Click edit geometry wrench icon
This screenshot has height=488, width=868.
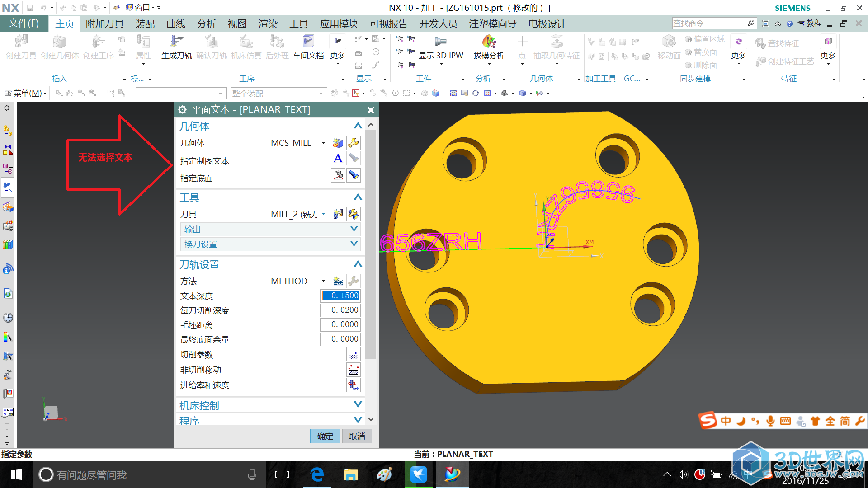pos(354,143)
